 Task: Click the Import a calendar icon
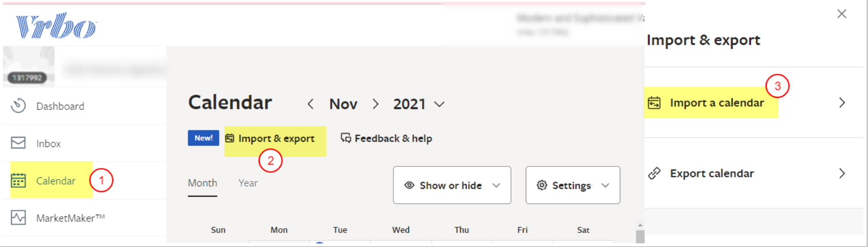654,103
